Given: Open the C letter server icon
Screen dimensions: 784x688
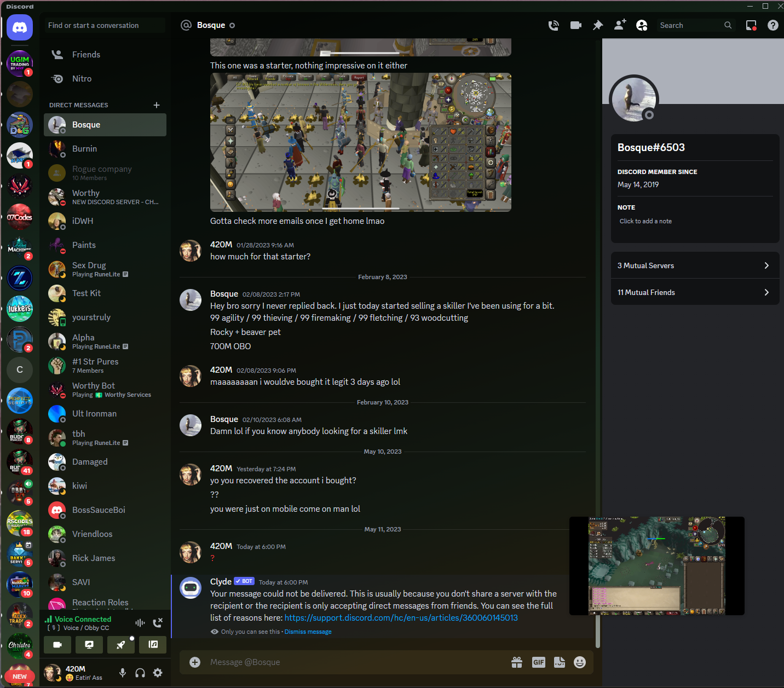Looking at the screenshot, I should 20,370.
